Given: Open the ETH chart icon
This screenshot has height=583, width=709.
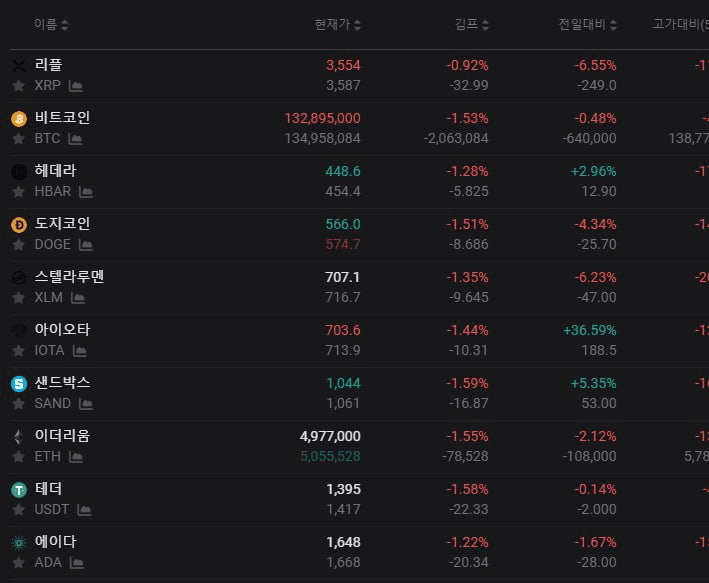Looking at the screenshot, I should tap(76, 457).
